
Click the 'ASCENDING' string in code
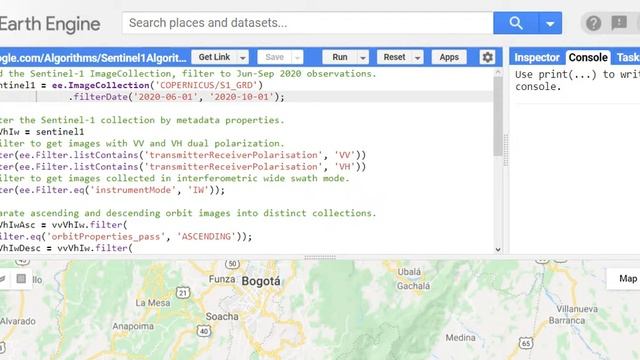click(206, 236)
